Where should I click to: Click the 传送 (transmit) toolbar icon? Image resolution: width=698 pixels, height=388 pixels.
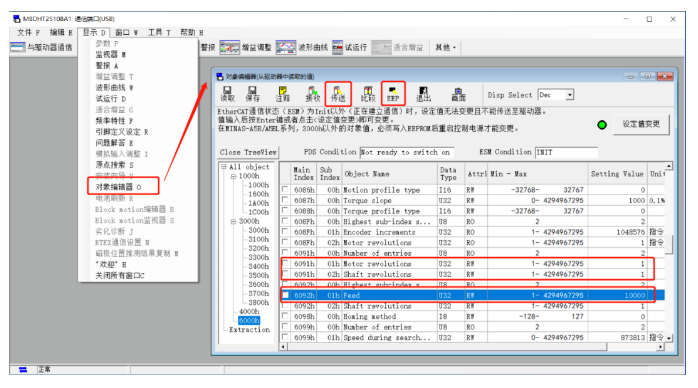click(338, 94)
